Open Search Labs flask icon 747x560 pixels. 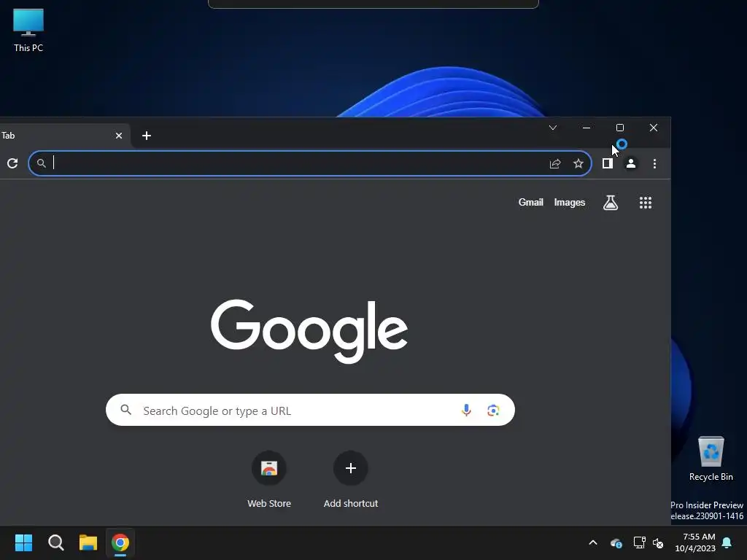(x=611, y=203)
